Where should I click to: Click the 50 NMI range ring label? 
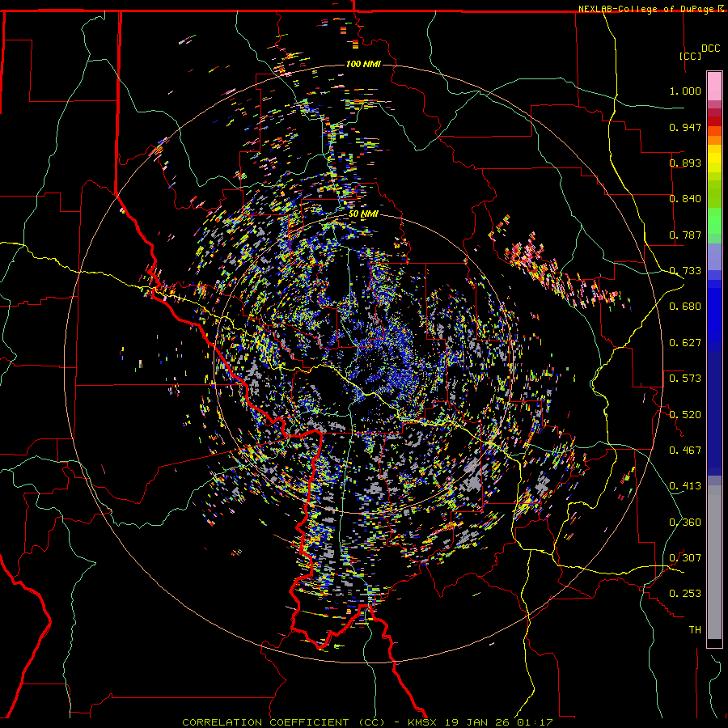363,214
